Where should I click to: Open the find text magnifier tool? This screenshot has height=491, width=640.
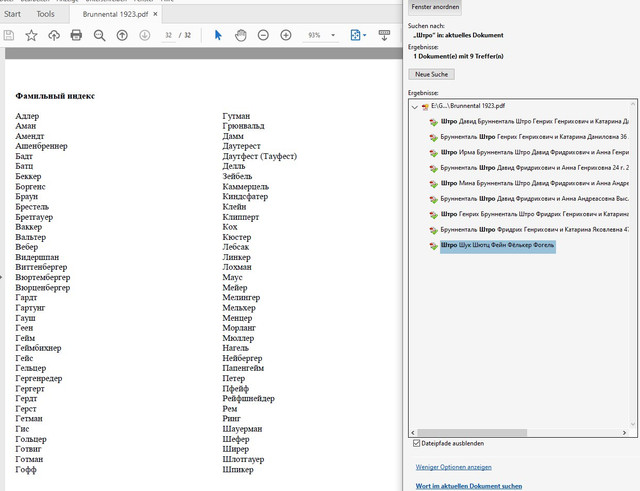tap(99, 35)
